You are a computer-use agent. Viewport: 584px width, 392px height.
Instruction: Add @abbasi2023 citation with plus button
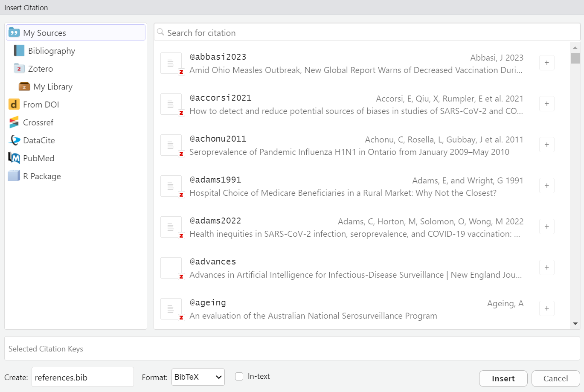(x=546, y=63)
